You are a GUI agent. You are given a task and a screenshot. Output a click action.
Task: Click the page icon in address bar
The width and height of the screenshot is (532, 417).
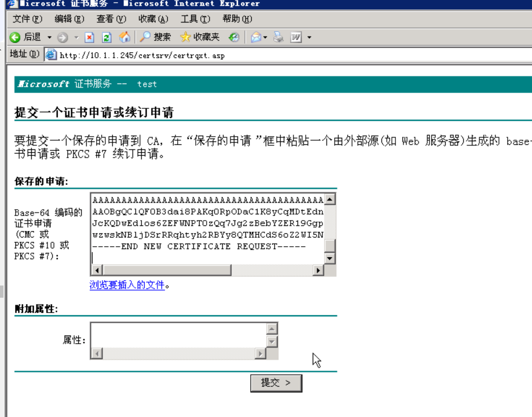click(52, 54)
